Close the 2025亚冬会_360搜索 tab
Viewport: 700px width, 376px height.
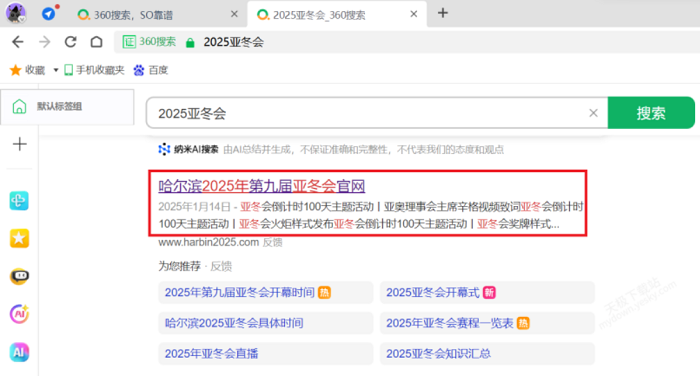414,14
